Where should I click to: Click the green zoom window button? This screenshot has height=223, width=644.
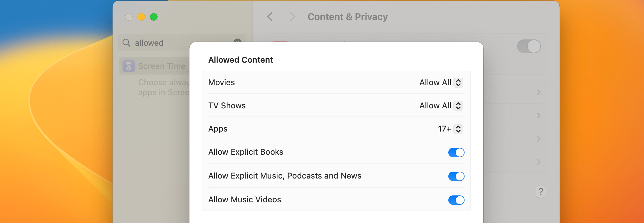[x=154, y=17]
